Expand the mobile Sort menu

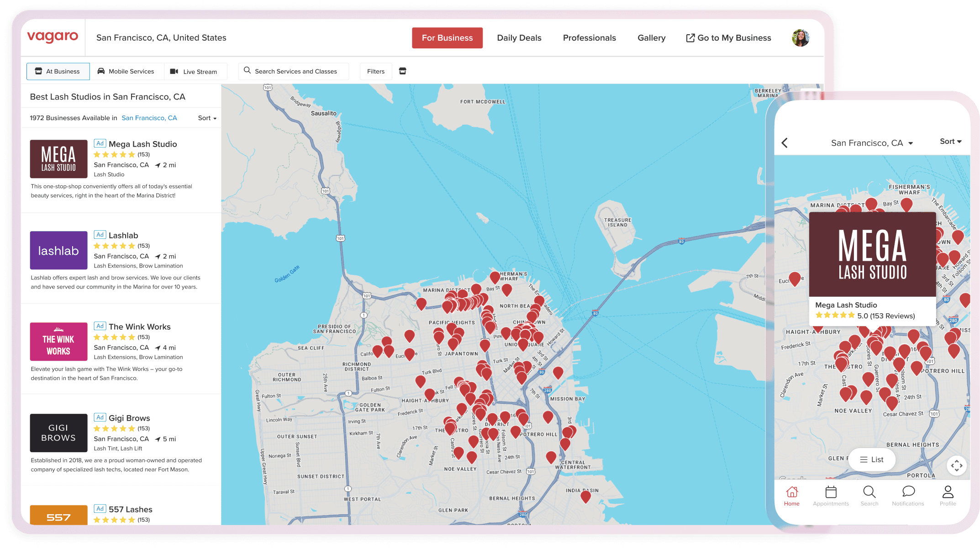[x=950, y=142]
